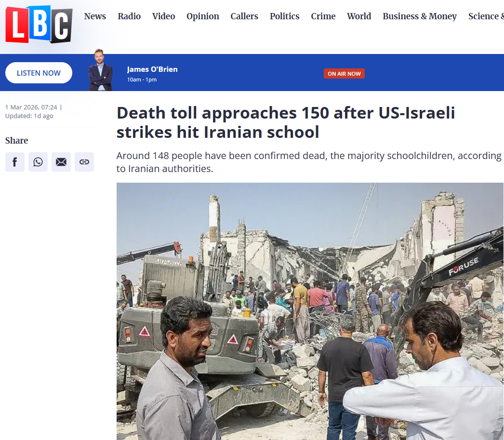Screen dimensions: 504x440
Task: Open the rubble rescue article photo
Action: [x=310, y=311]
